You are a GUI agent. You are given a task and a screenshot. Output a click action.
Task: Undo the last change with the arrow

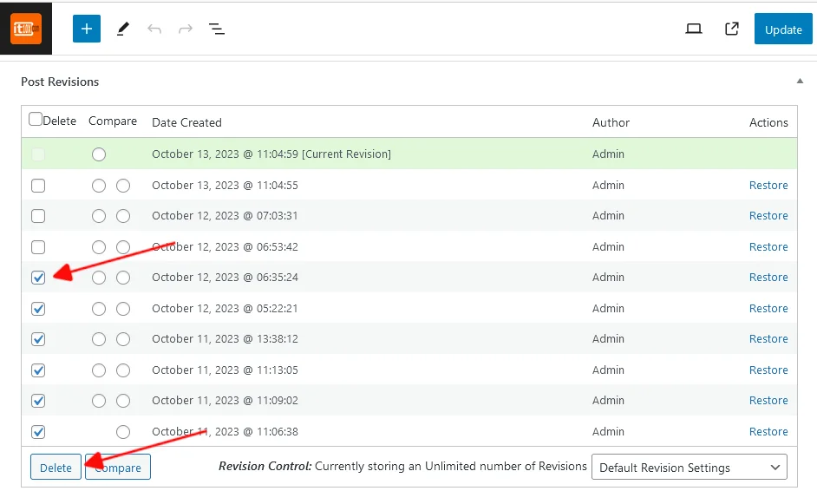[x=154, y=29]
